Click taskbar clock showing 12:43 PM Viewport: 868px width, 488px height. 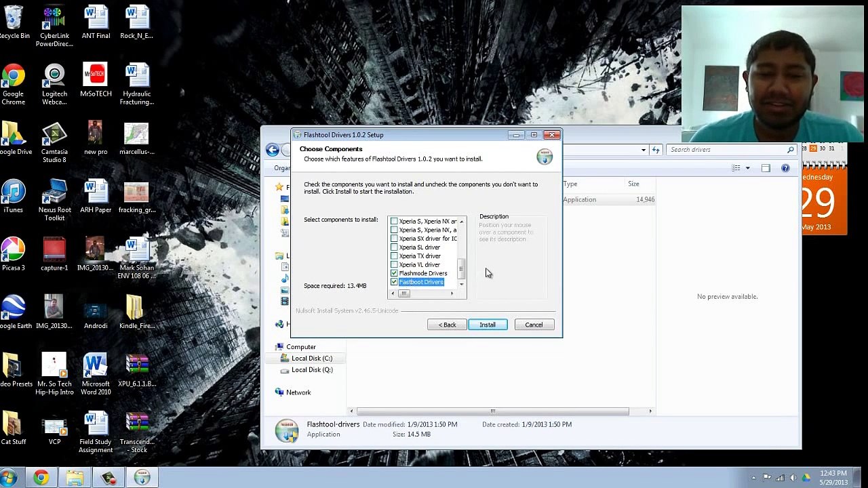[x=833, y=478]
